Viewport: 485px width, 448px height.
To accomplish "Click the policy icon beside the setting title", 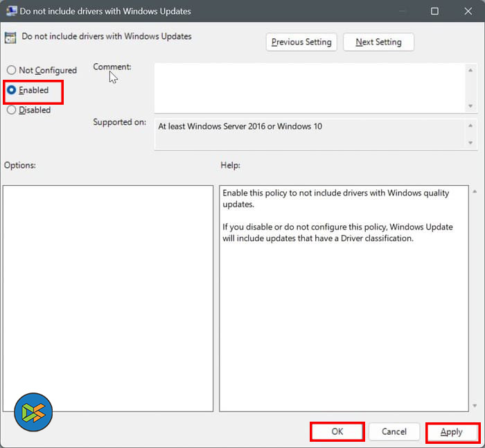I will [11, 37].
